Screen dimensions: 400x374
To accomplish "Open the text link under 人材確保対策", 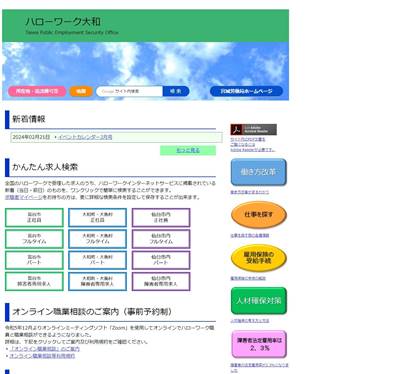I will click(x=250, y=321).
